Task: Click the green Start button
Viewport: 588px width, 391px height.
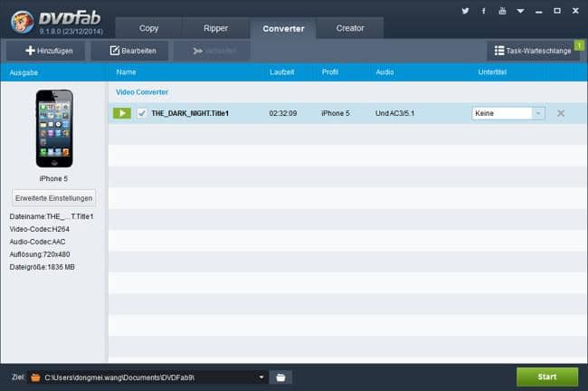Action: [547, 377]
